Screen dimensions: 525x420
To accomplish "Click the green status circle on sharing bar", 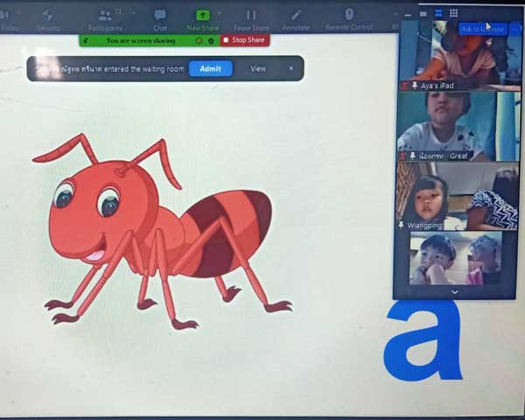I will point(199,40).
